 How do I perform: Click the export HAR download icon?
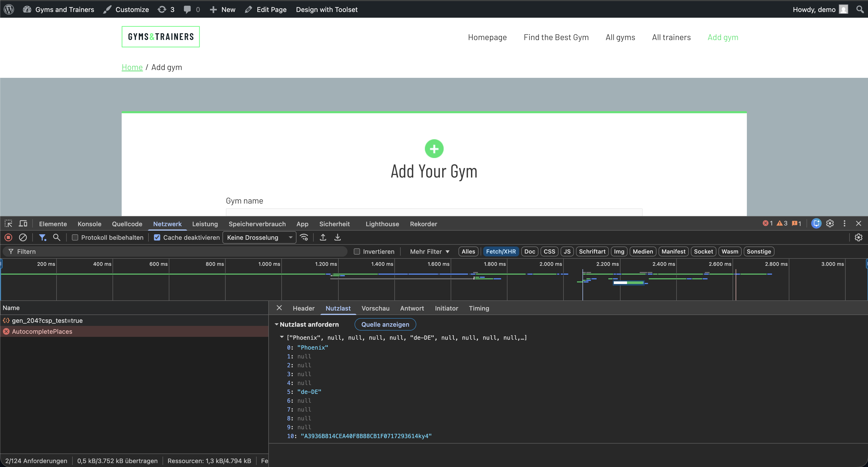coord(337,237)
